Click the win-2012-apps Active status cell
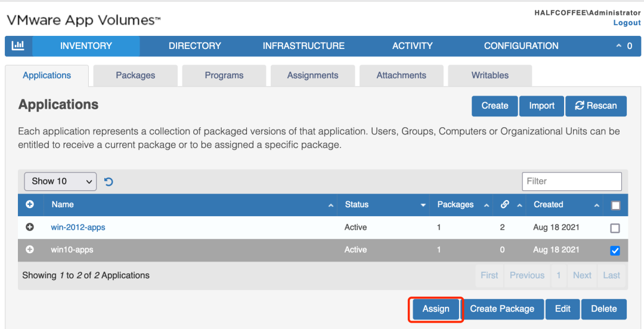Image resolution: width=644 pixels, height=329 pixels. click(x=355, y=227)
